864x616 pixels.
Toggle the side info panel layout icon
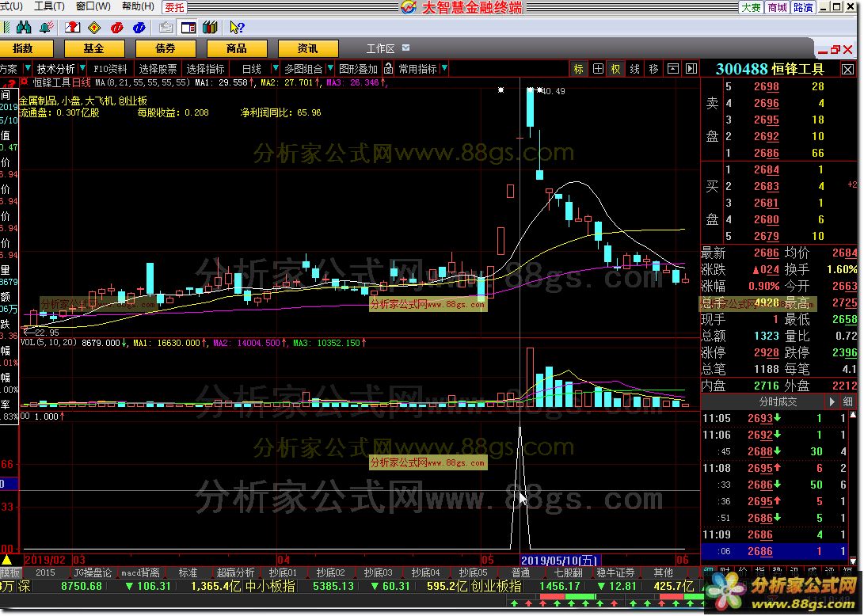pyautogui.click(x=188, y=27)
